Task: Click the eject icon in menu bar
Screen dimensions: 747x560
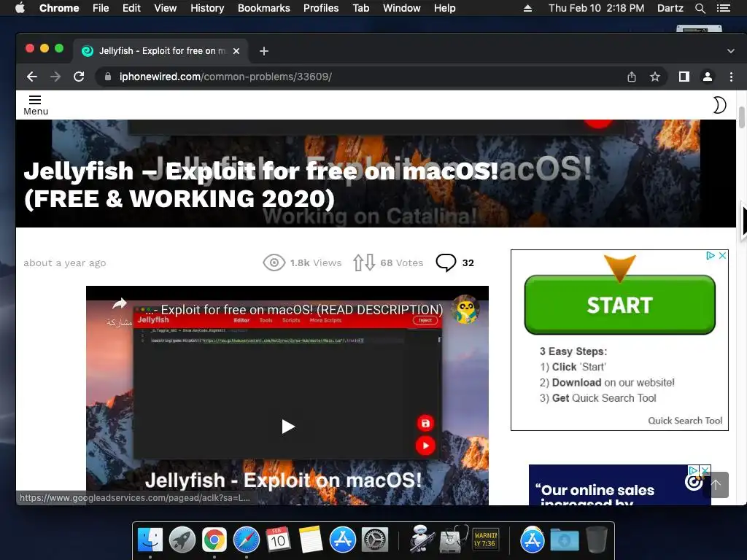Action: click(x=528, y=8)
